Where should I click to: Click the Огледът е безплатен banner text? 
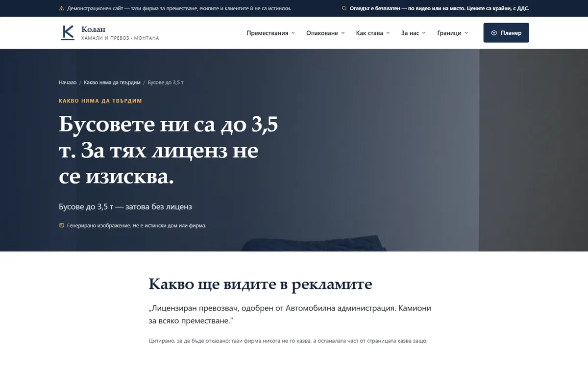pyautogui.click(x=439, y=8)
